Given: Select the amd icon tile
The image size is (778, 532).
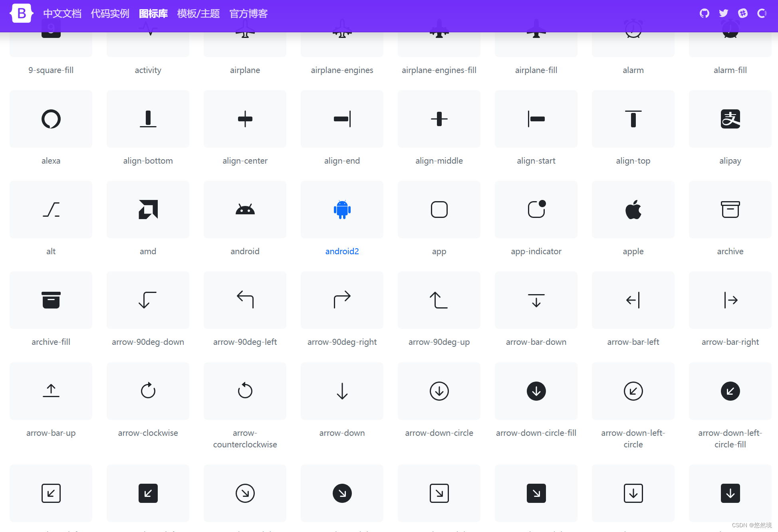Looking at the screenshot, I should tap(148, 210).
